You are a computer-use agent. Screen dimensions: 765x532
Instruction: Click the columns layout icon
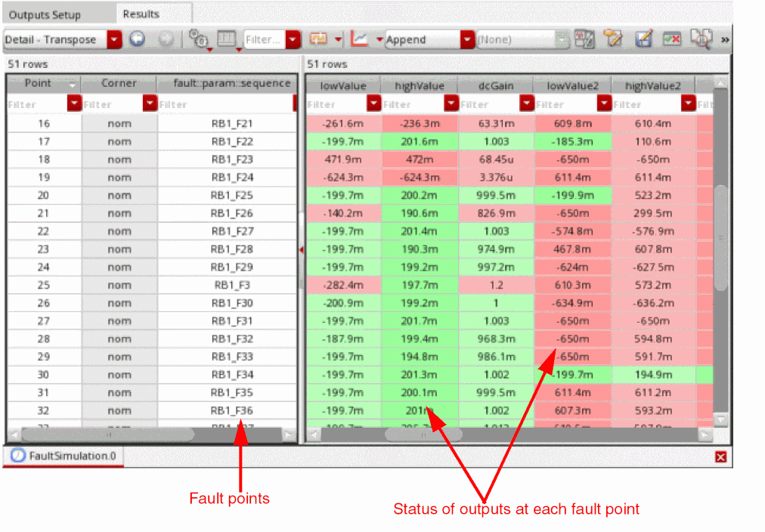(x=226, y=39)
